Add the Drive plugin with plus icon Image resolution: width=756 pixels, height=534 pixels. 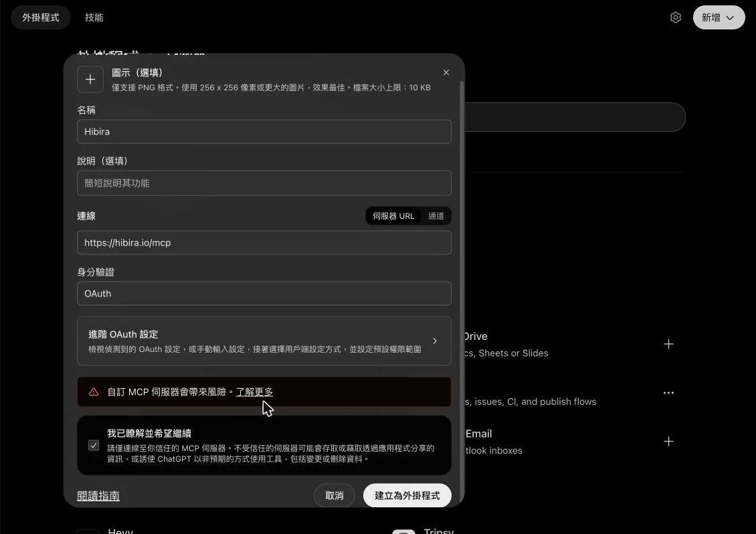[x=668, y=344]
